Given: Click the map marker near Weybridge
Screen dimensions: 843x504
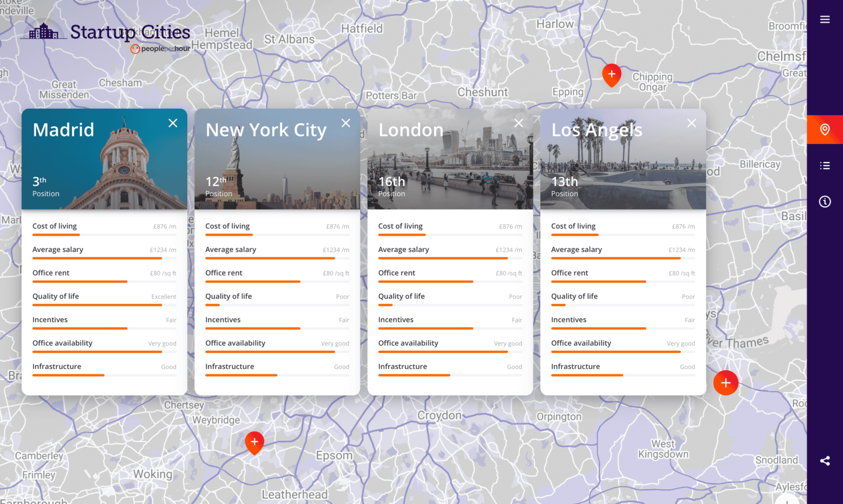Looking at the screenshot, I should pyautogui.click(x=254, y=442).
